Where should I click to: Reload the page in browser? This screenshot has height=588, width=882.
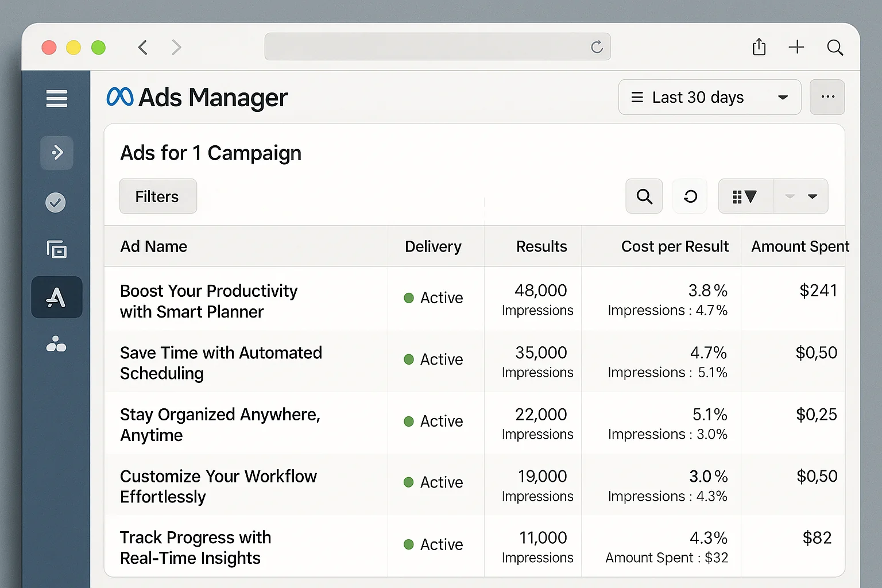point(597,47)
